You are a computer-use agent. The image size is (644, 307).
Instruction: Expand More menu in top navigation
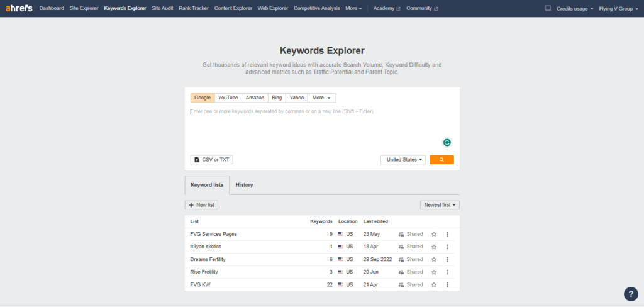point(353,8)
